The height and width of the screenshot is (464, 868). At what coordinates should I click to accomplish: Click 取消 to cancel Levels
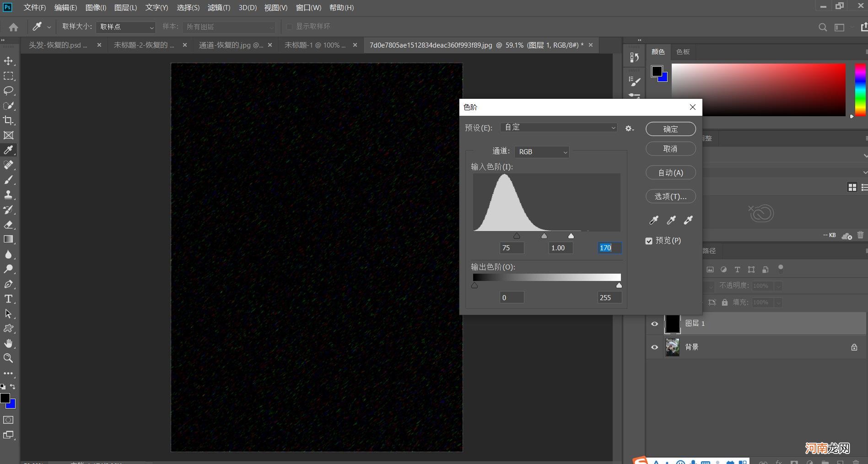(670, 149)
